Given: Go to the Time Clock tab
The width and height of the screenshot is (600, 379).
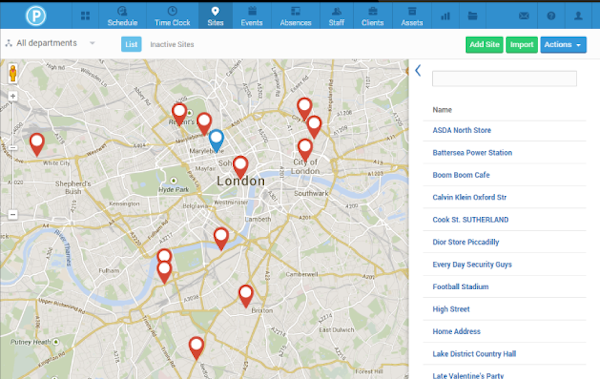Looking at the screenshot, I should pyautogui.click(x=172, y=16).
